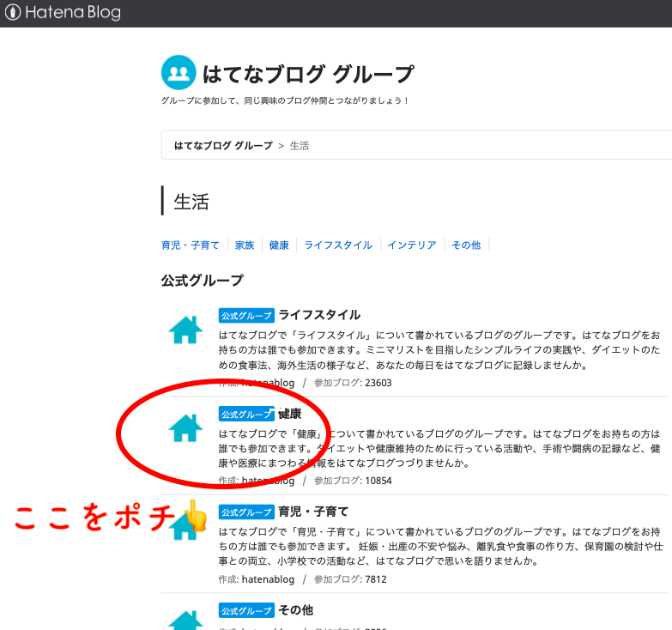Click the 育児・子育て group description text
This screenshot has height=630, width=672.
pos(440,546)
